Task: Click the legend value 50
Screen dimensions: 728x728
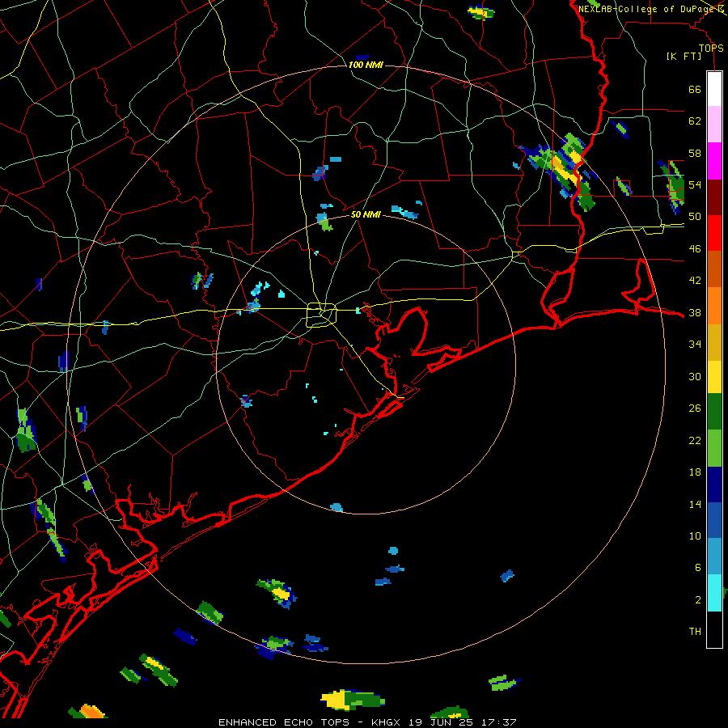Action: (695, 217)
